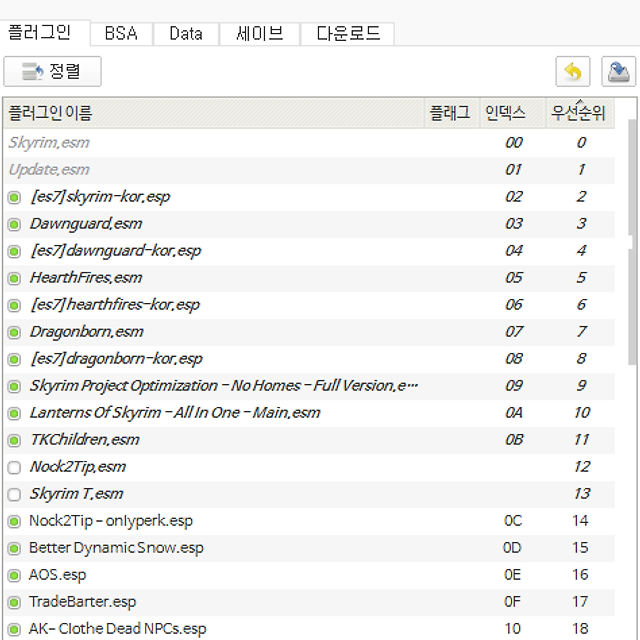This screenshot has width=640, height=640.
Task: Uncheck Dawnguard.esm plugin
Action: [14, 224]
